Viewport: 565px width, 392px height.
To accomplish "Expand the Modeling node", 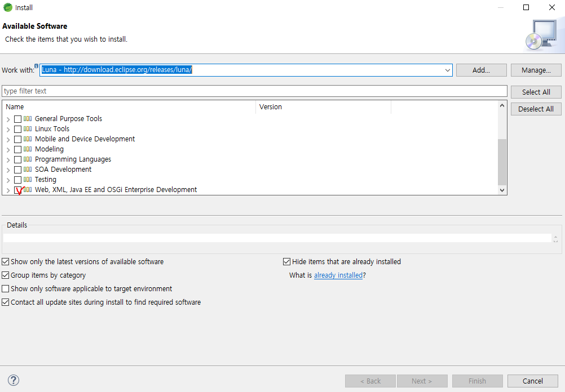I will click(x=8, y=149).
